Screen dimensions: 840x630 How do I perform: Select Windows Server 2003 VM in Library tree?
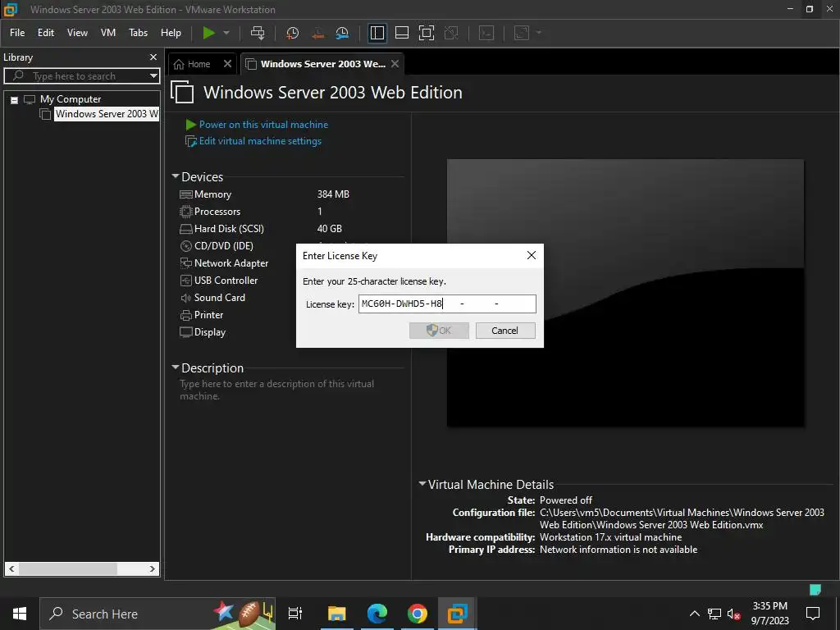tap(106, 114)
